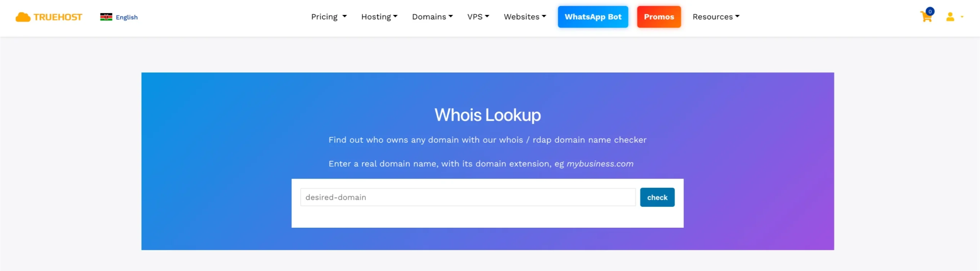The width and height of the screenshot is (980, 271).
Task: Click the Kenya flag icon
Action: point(106,17)
